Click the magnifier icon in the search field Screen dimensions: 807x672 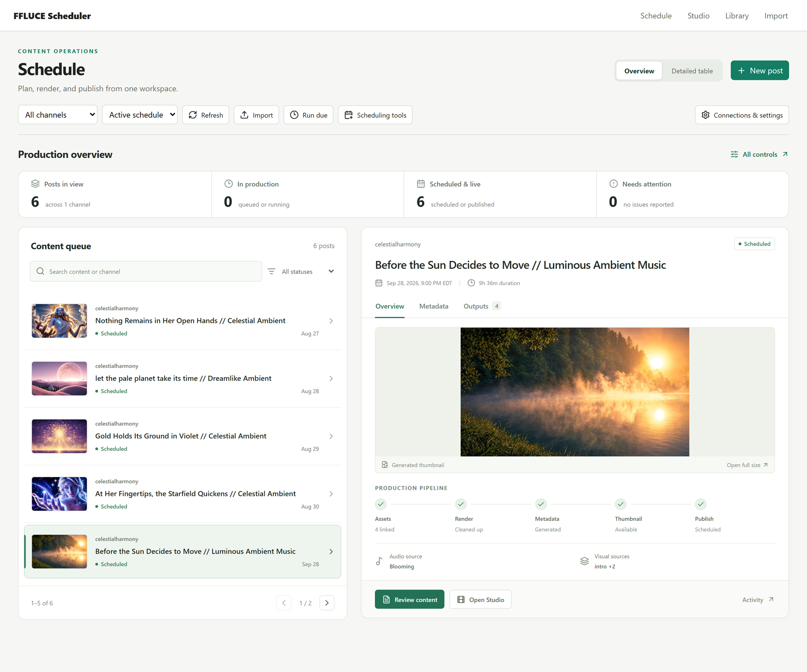pyautogui.click(x=40, y=271)
